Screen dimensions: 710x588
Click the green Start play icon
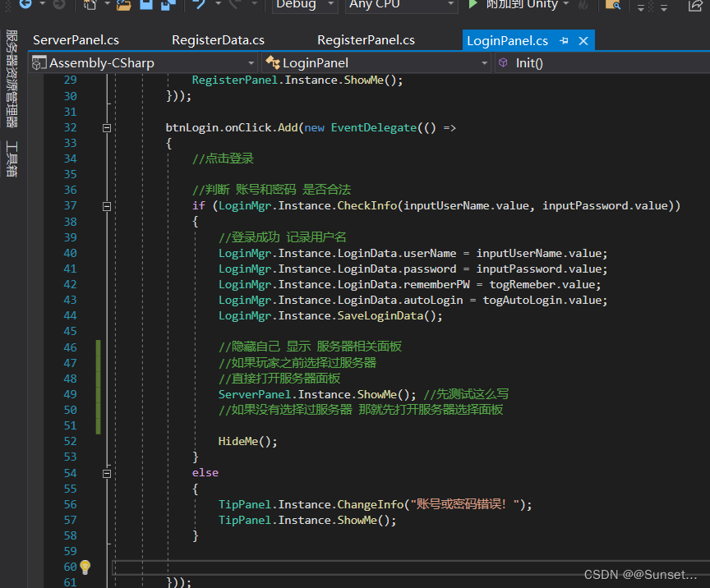click(x=473, y=3)
